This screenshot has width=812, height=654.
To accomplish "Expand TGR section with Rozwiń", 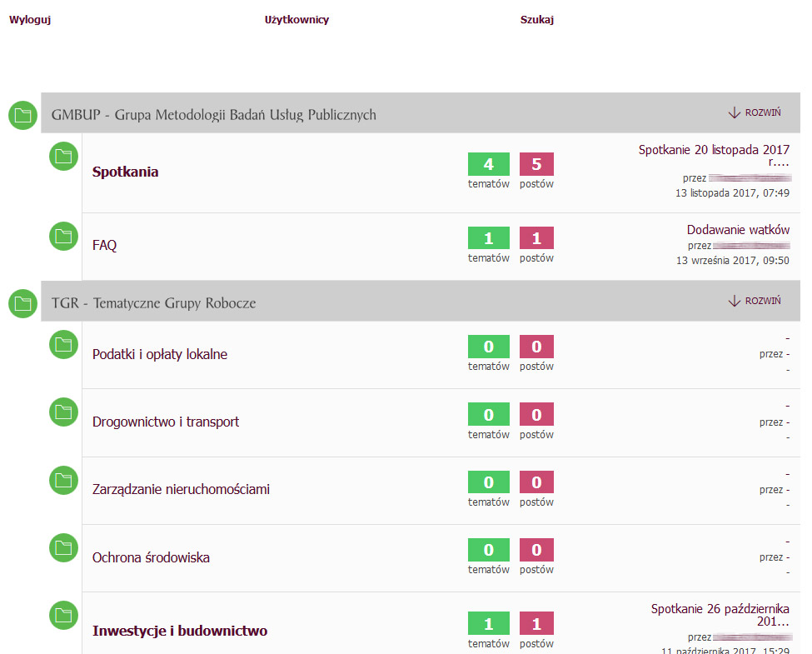I will tap(755, 301).
